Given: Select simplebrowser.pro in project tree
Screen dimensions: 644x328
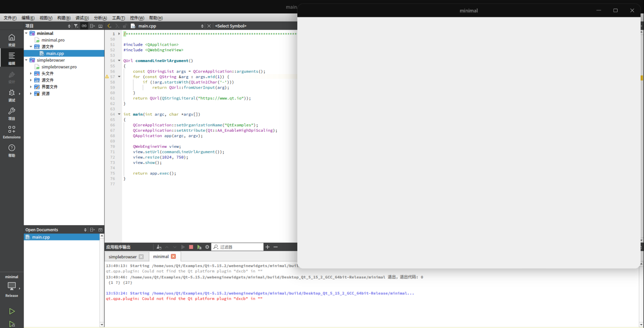Looking at the screenshot, I should pyautogui.click(x=59, y=67).
